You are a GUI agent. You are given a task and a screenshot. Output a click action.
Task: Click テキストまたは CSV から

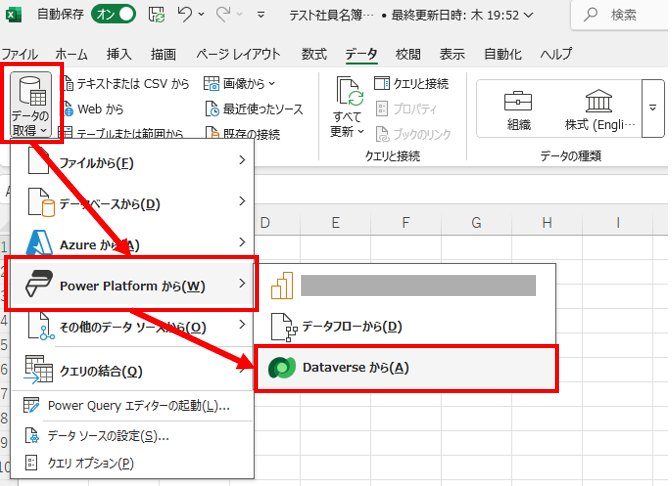click(x=126, y=84)
